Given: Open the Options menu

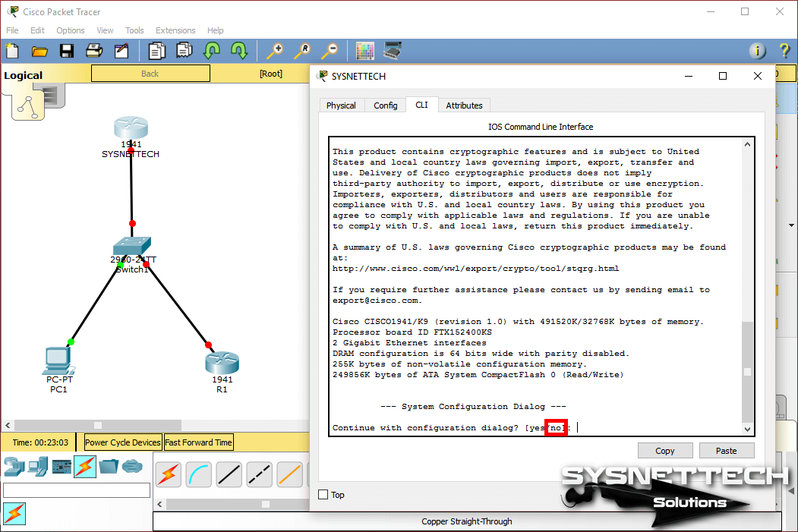Looking at the screenshot, I should point(71,30).
